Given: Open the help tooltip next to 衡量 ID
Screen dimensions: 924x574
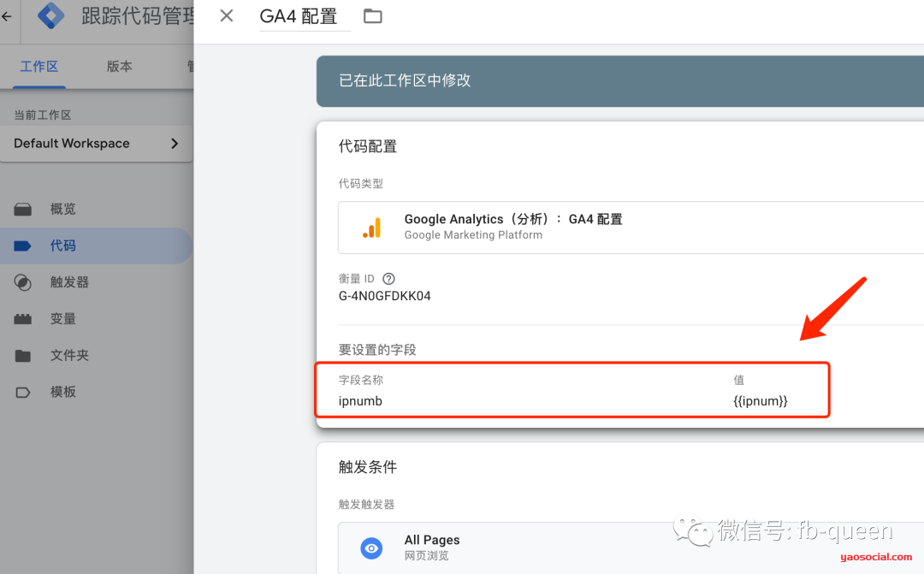Looking at the screenshot, I should tap(388, 278).
